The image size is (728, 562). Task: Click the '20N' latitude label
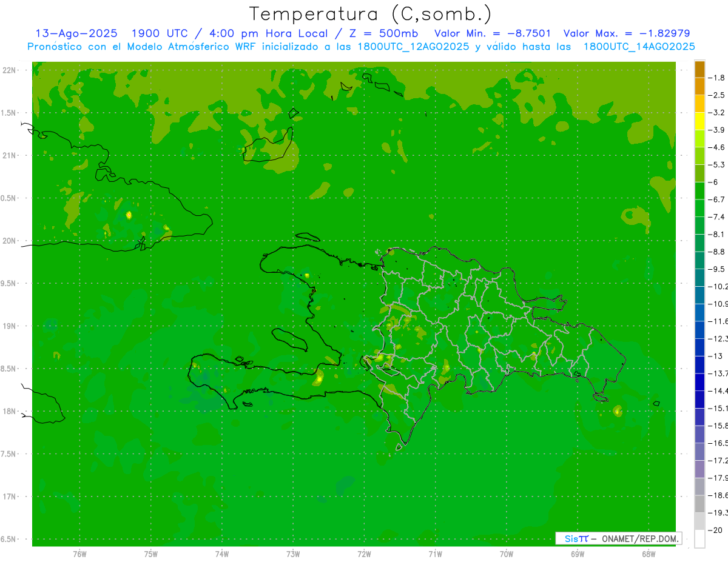click(10, 241)
